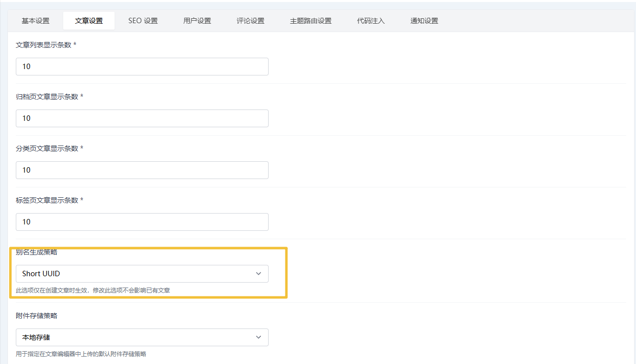Open the SEO 设置 tab
636x364 pixels.
click(x=143, y=21)
